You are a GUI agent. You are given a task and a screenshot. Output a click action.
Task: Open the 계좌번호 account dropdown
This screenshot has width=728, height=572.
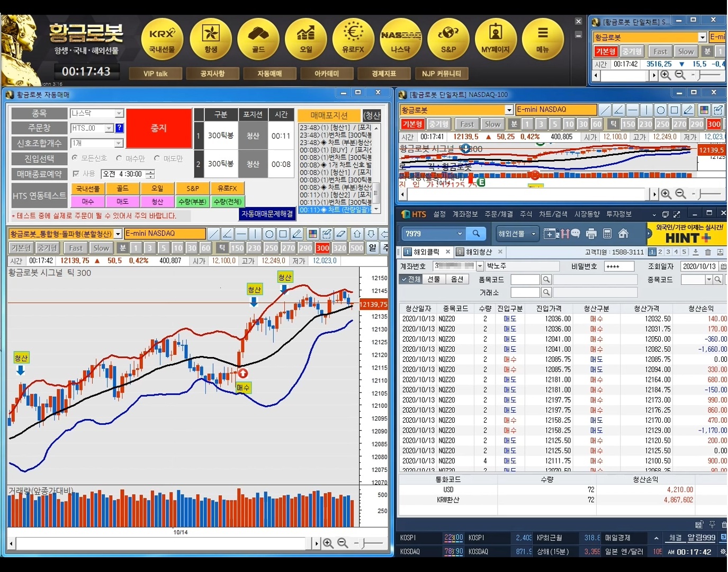[x=480, y=266]
